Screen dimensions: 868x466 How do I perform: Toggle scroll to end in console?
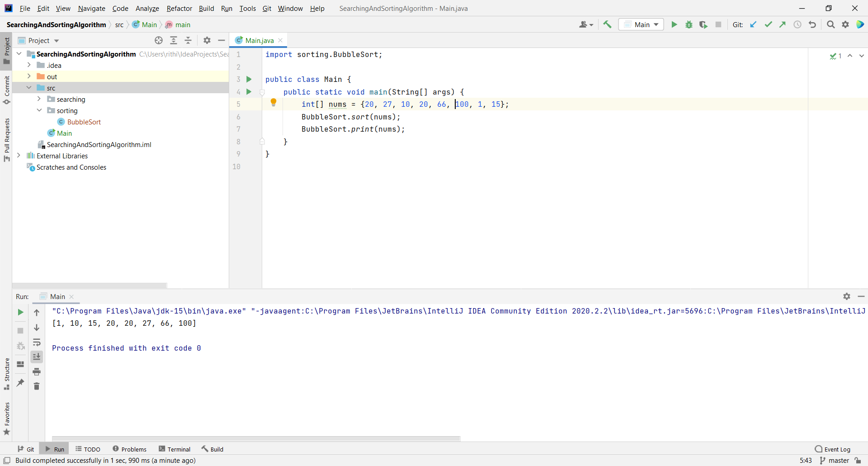point(37,357)
